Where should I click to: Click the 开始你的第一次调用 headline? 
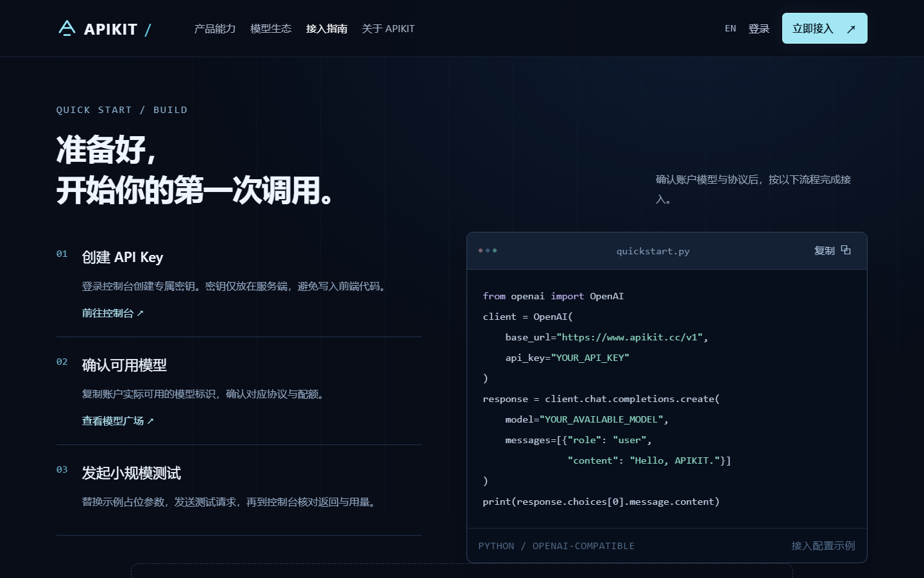(x=195, y=191)
